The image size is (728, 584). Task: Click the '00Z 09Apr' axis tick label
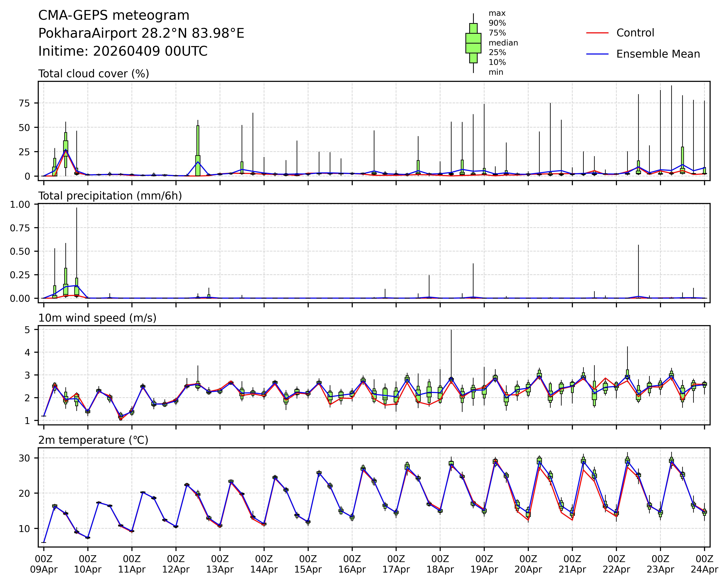[x=44, y=564]
